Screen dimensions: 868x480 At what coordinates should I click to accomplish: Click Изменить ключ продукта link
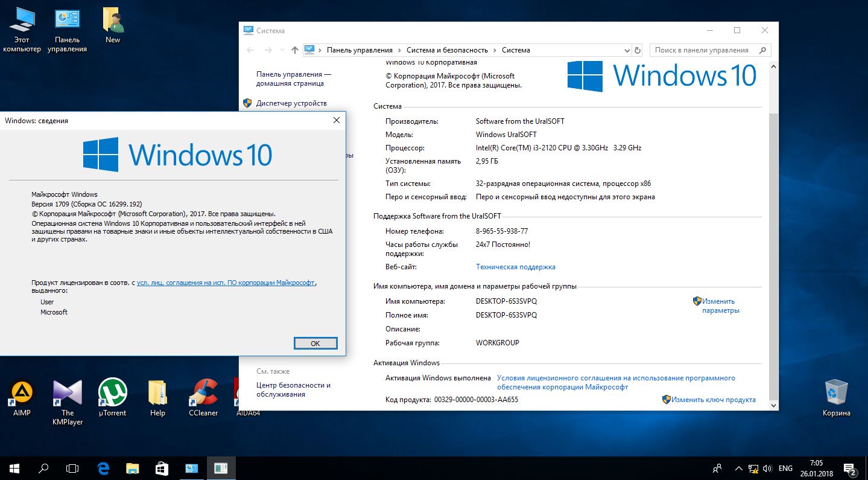pos(713,400)
